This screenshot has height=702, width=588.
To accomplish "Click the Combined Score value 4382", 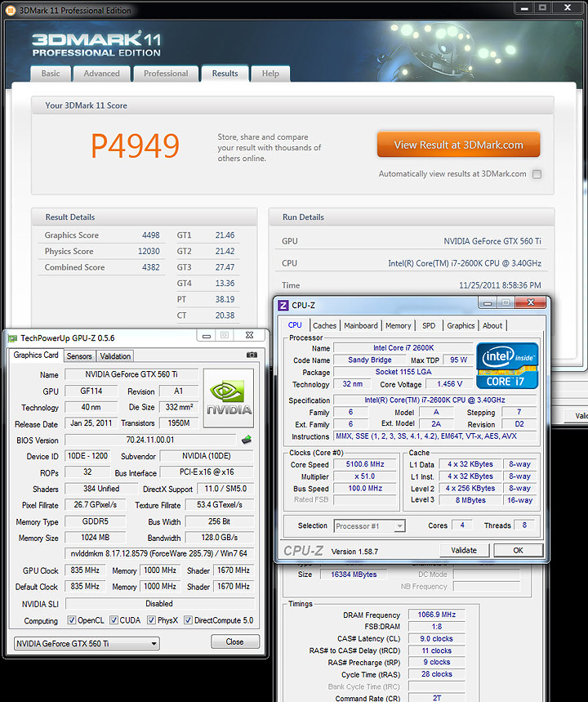I will click(x=151, y=267).
